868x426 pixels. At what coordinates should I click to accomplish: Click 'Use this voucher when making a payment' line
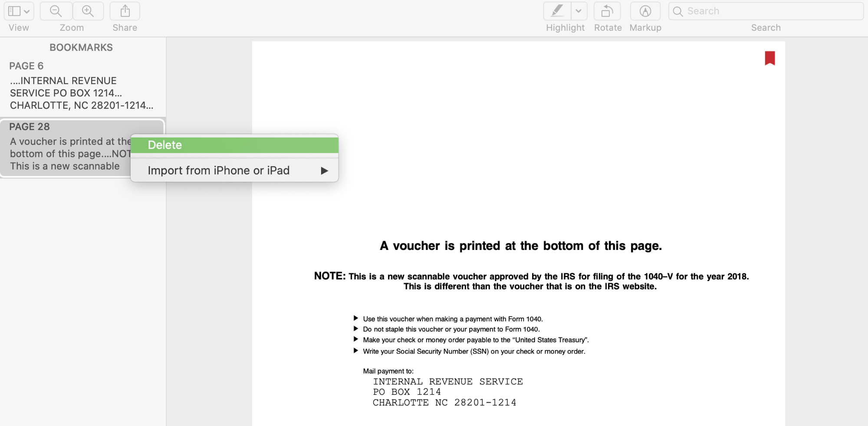tap(453, 319)
